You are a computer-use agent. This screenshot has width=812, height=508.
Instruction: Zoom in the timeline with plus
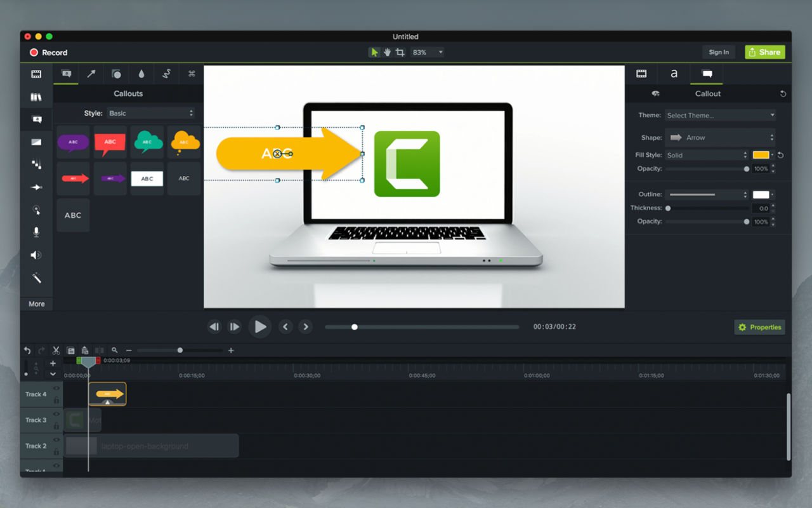(231, 350)
